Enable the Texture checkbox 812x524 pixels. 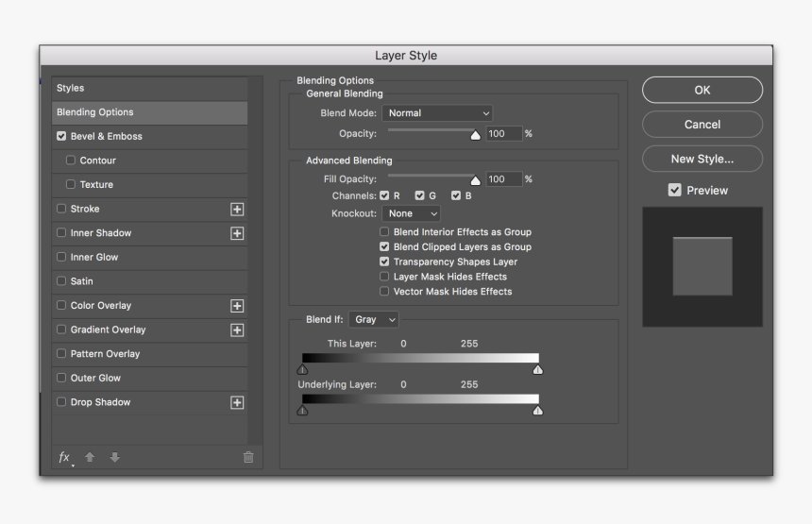(x=71, y=184)
